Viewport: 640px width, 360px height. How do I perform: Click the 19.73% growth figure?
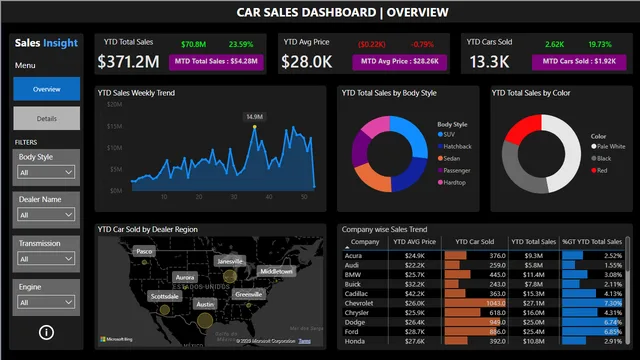tap(600, 44)
